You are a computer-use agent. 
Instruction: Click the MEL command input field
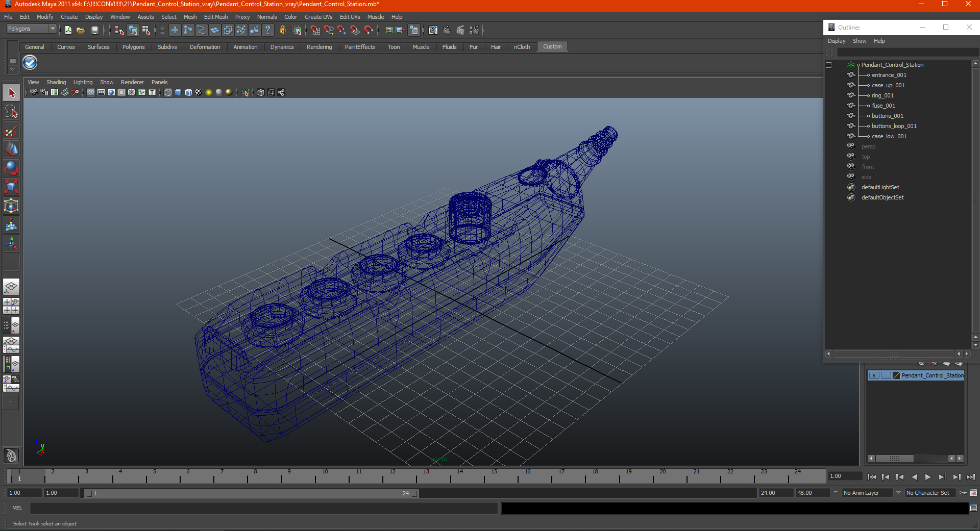pyautogui.click(x=264, y=508)
